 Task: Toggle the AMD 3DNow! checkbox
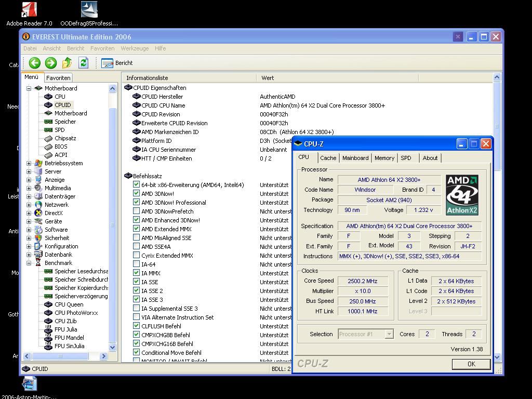tap(137, 193)
